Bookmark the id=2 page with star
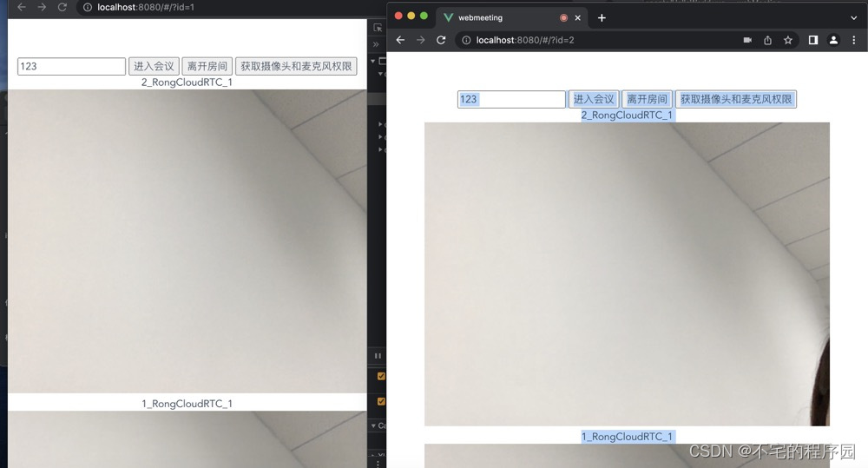868x468 pixels. pos(788,40)
